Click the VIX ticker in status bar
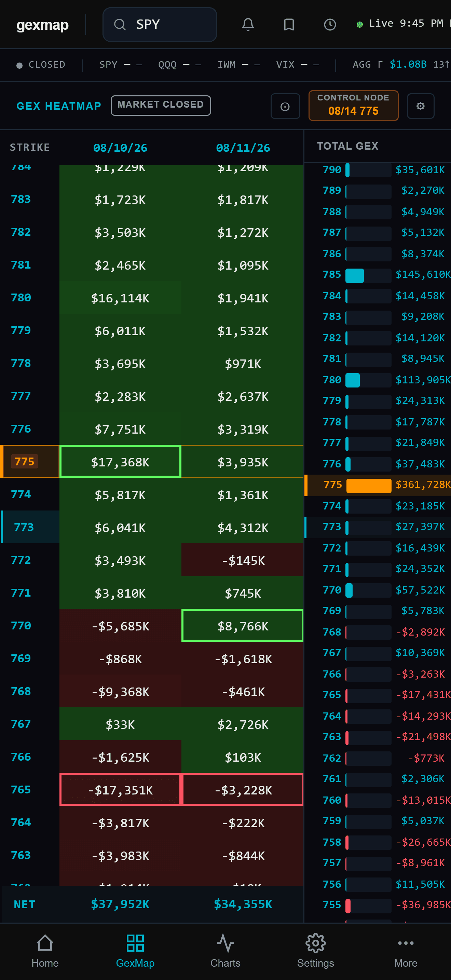 point(297,65)
